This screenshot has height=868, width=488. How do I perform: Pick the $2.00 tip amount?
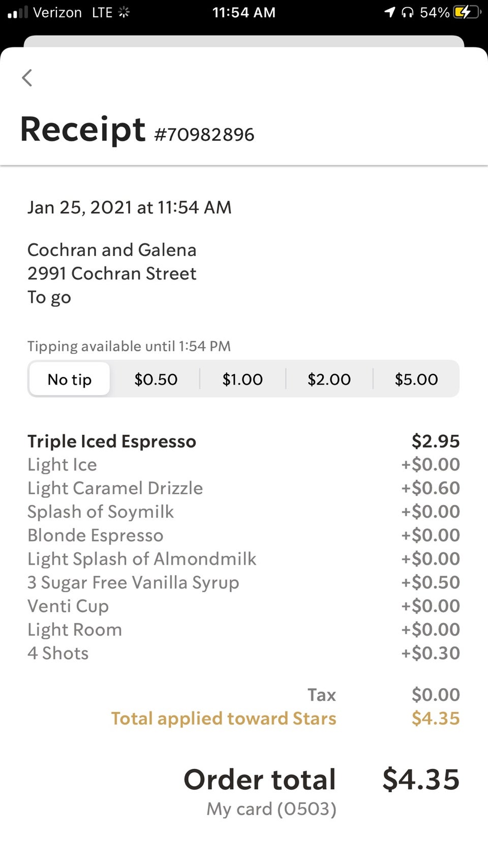[x=329, y=379]
